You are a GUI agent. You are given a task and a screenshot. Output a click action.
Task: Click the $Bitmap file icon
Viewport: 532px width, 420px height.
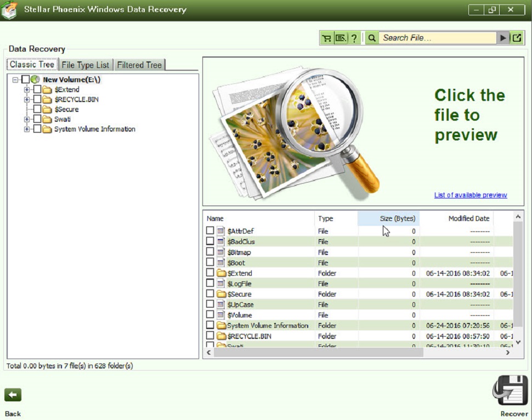220,252
